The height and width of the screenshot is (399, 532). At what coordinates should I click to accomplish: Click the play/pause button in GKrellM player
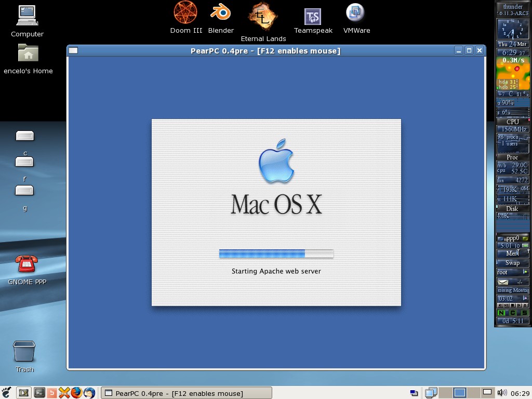(506, 305)
